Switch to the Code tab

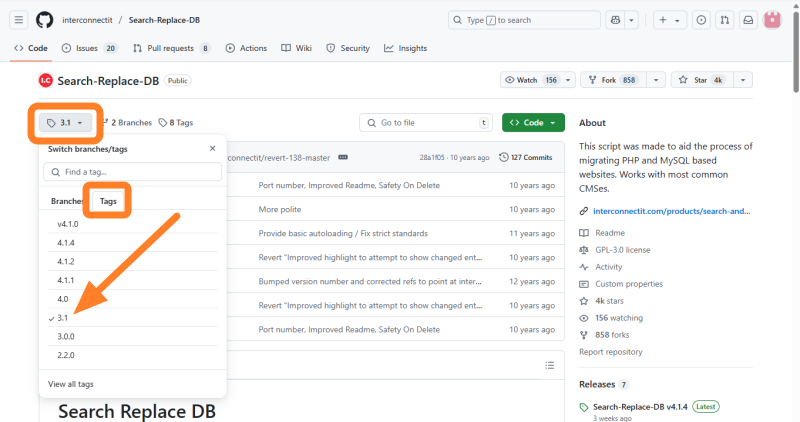pos(31,48)
